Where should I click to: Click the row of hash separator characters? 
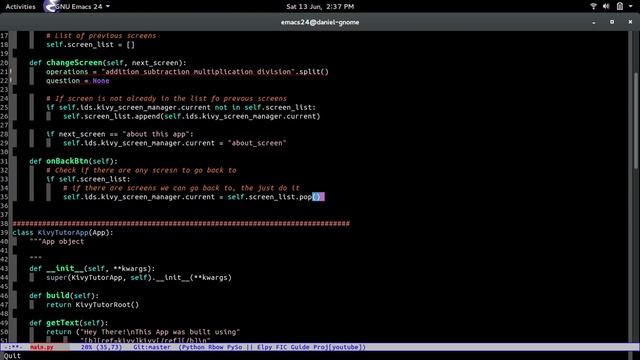coord(181,224)
